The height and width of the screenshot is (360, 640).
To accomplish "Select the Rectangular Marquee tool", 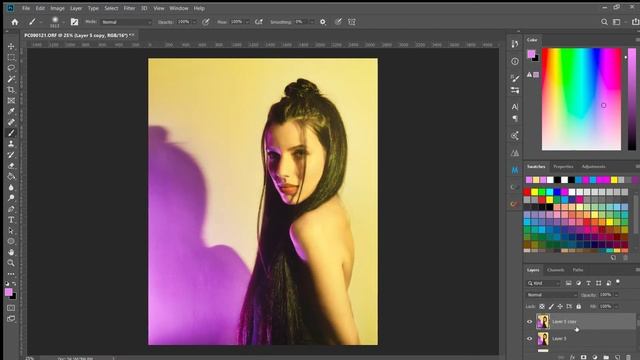I will [x=11, y=57].
